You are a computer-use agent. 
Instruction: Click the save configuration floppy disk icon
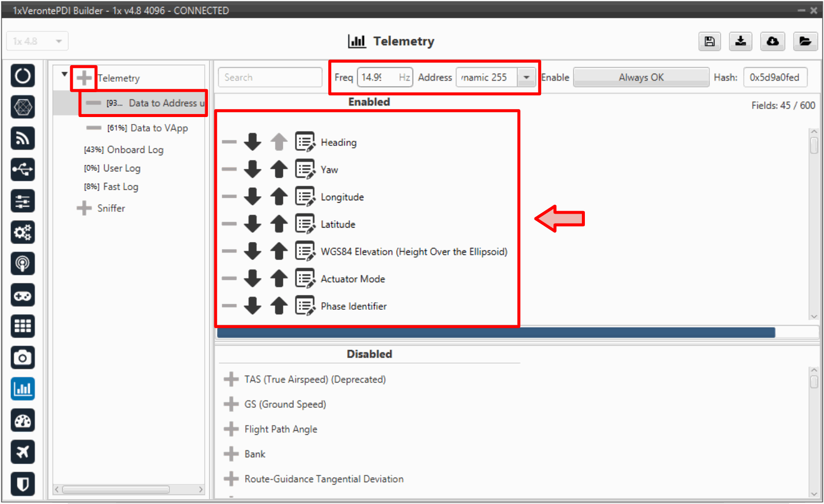(x=709, y=41)
